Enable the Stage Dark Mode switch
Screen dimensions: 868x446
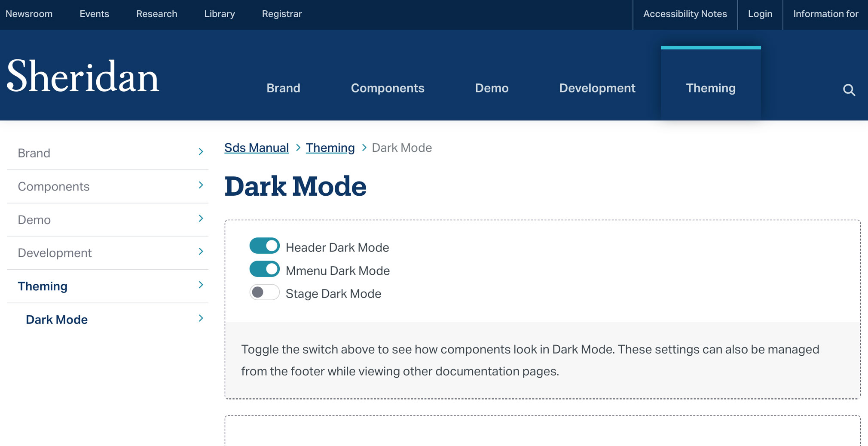pyautogui.click(x=265, y=292)
